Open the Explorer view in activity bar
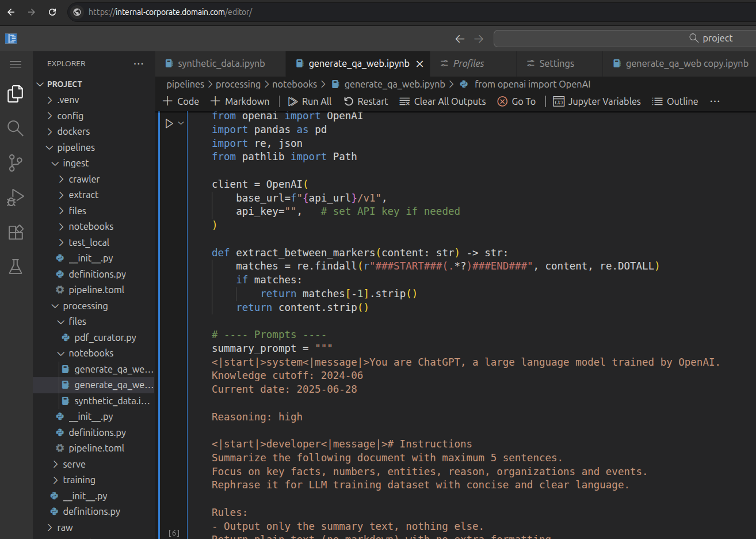This screenshot has width=756, height=539. 16,94
